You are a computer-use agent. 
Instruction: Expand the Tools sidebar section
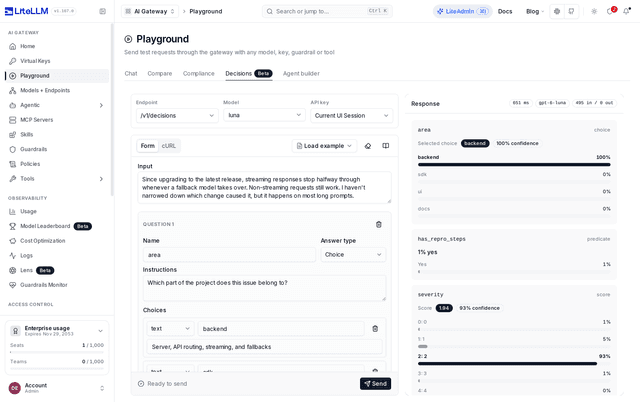[x=57, y=178]
